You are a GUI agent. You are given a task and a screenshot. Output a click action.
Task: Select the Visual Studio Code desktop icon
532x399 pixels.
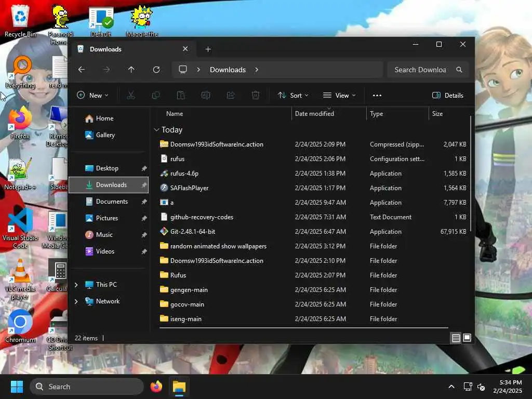coord(20,228)
